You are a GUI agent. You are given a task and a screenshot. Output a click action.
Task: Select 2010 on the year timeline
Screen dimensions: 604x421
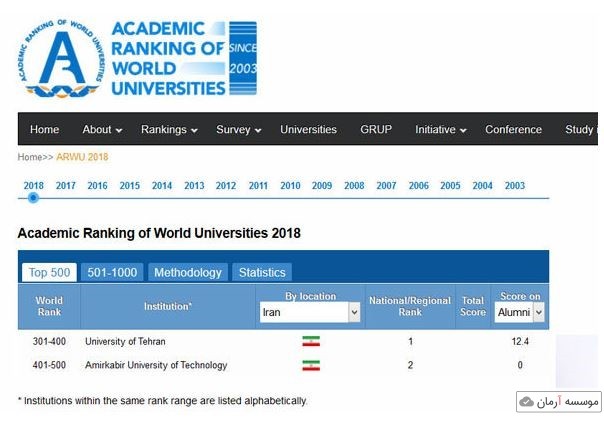click(x=290, y=186)
